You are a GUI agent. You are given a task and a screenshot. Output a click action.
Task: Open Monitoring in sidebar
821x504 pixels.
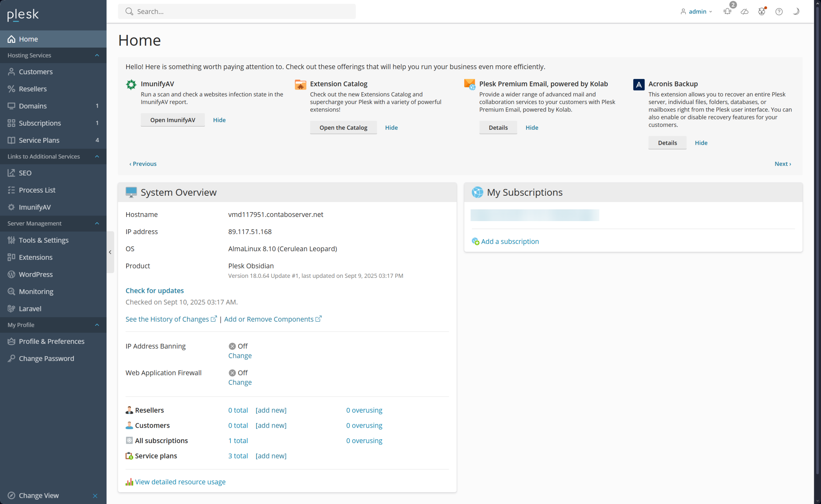(x=53, y=292)
